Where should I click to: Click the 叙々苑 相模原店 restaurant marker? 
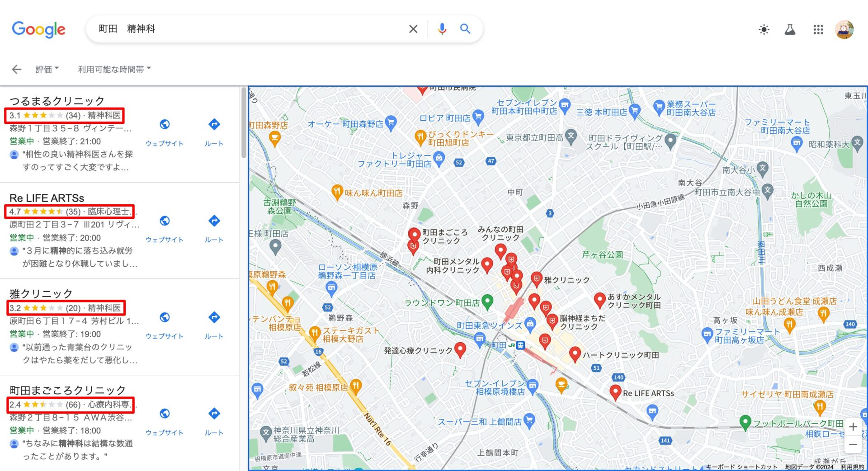click(x=356, y=387)
